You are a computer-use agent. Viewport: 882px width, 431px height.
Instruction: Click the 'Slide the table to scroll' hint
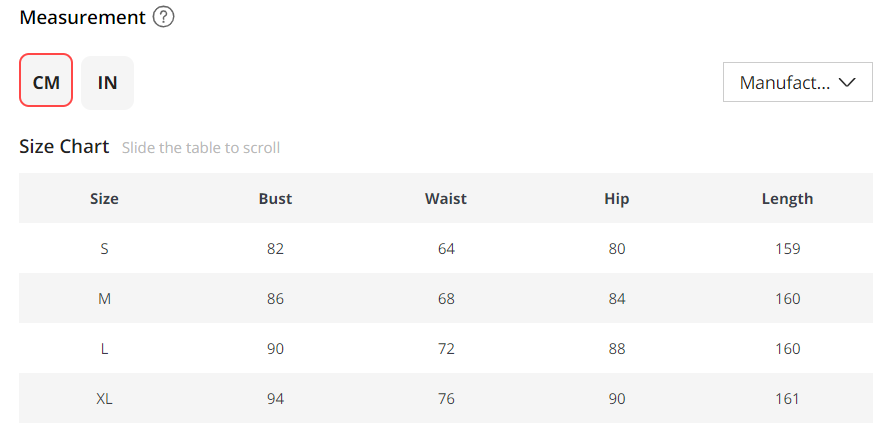pos(201,148)
